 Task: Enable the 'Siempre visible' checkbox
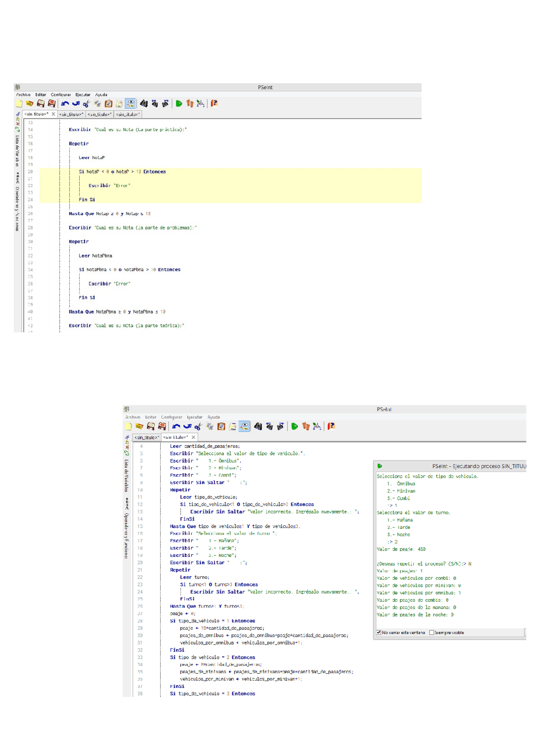tap(432, 632)
